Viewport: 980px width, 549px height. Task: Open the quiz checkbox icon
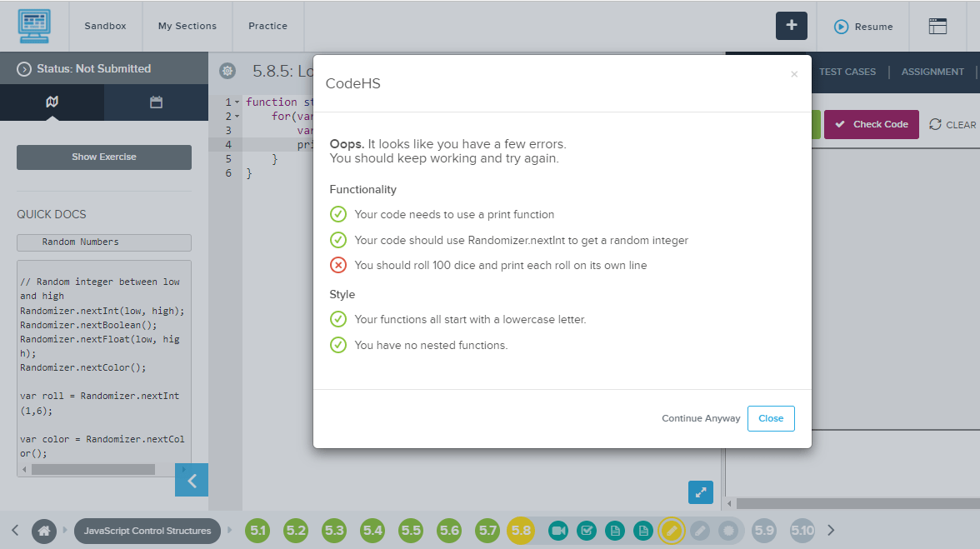point(587,531)
